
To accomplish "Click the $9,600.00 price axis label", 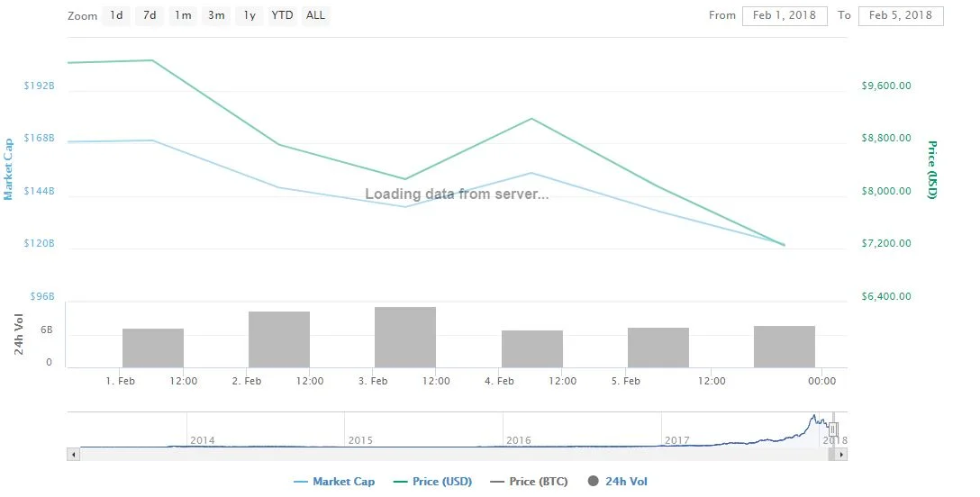I will tap(886, 86).
